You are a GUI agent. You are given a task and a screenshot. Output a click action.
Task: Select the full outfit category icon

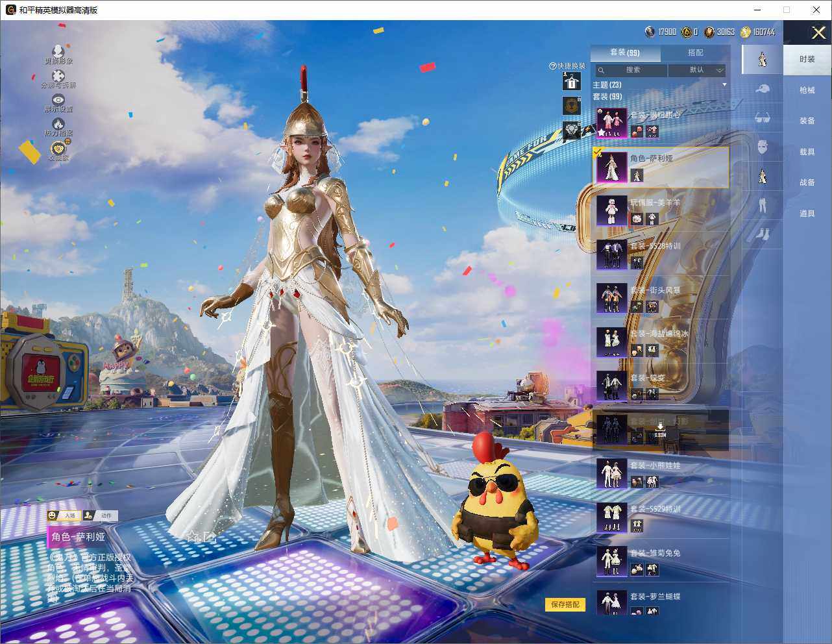click(x=763, y=59)
